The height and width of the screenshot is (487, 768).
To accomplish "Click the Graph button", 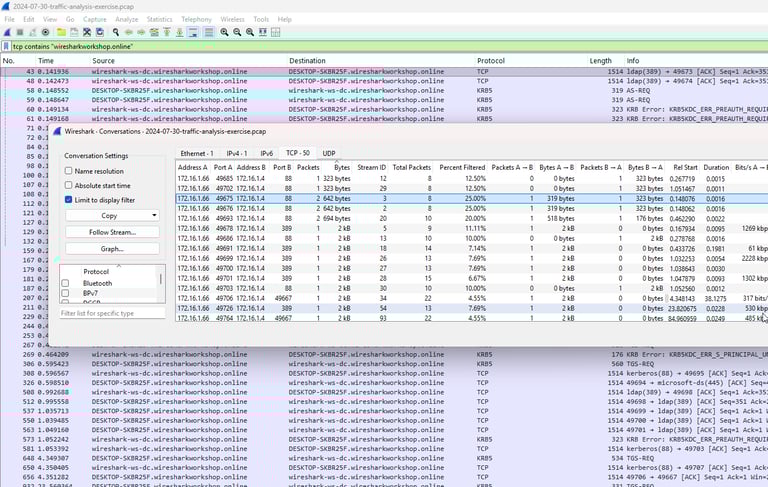I will pos(111,248).
